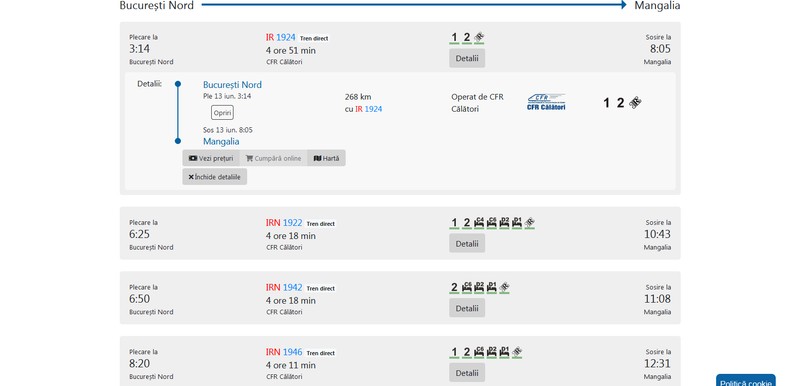Image resolution: width=800 pixels, height=386 pixels.
Task: Close details with Închide detaliile
Action: coord(214,177)
